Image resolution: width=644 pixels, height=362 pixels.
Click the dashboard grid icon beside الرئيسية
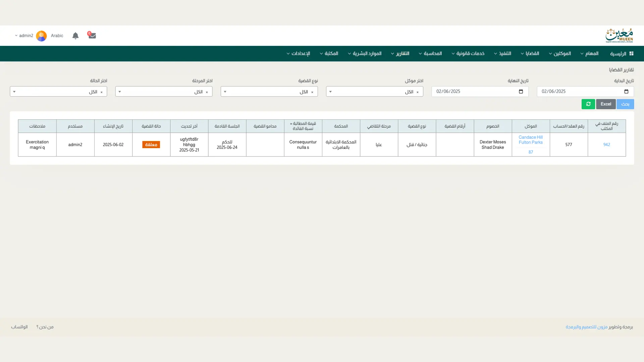[x=631, y=54]
